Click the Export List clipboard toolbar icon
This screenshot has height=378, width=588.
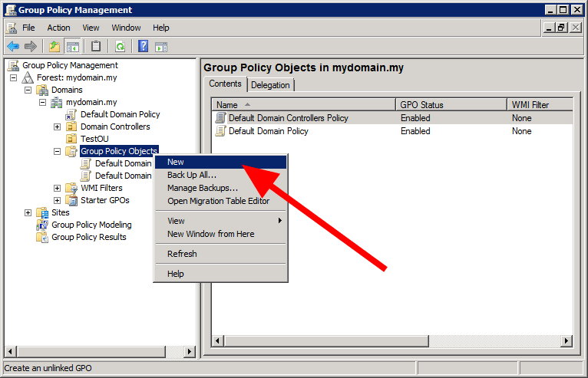click(96, 46)
